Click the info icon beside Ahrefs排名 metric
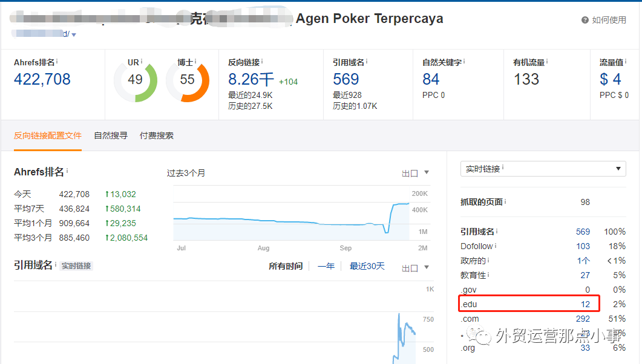642x364 pixels. click(57, 62)
